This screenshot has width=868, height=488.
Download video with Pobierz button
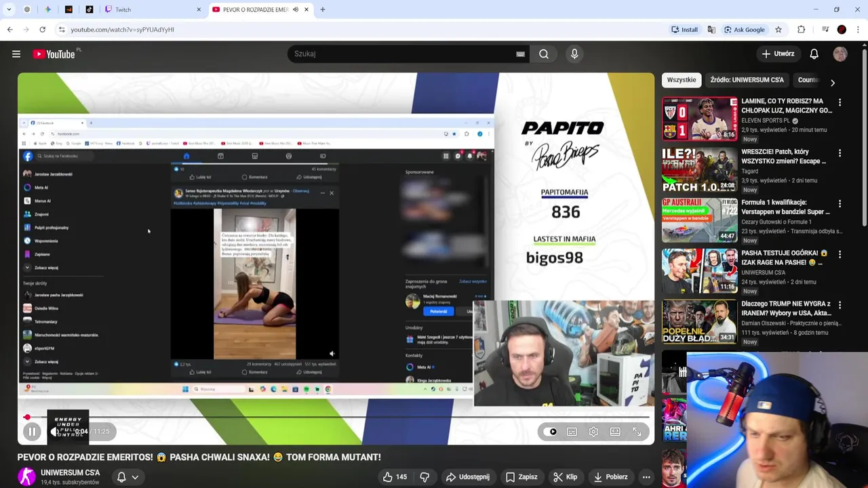click(x=610, y=477)
